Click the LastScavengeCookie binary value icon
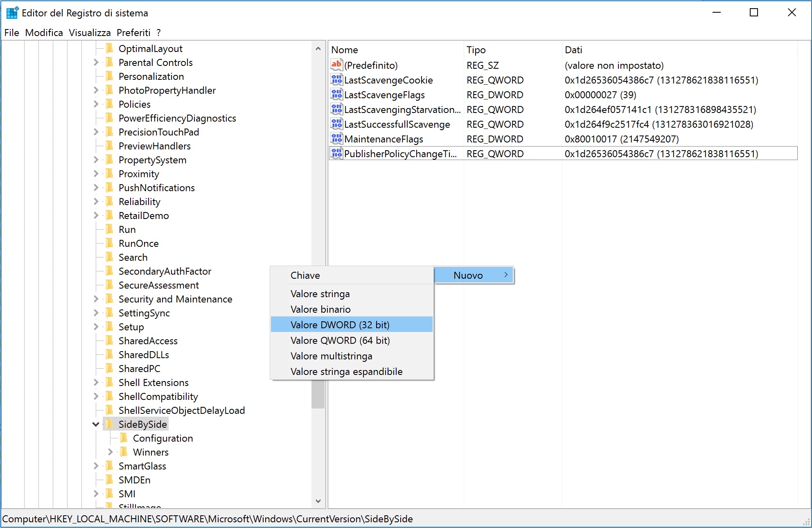This screenshot has width=812, height=528. [336, 80]
